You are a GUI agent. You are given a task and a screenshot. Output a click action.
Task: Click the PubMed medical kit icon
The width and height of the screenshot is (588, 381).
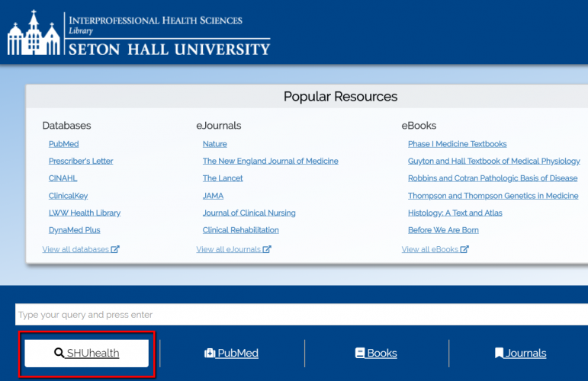pyautogui.click(x=210, y=353)
